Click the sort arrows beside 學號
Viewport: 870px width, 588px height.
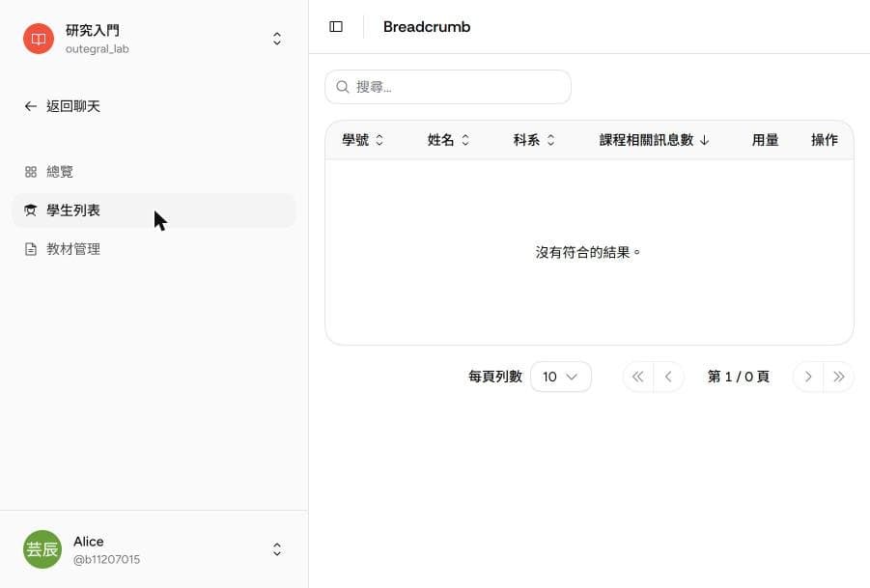coord(379,140)
